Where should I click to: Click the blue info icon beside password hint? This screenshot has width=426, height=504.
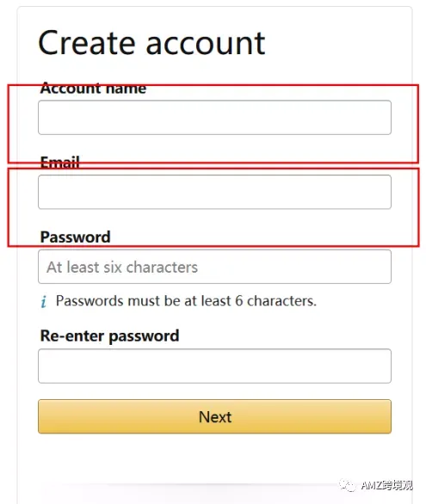[44, 302]
